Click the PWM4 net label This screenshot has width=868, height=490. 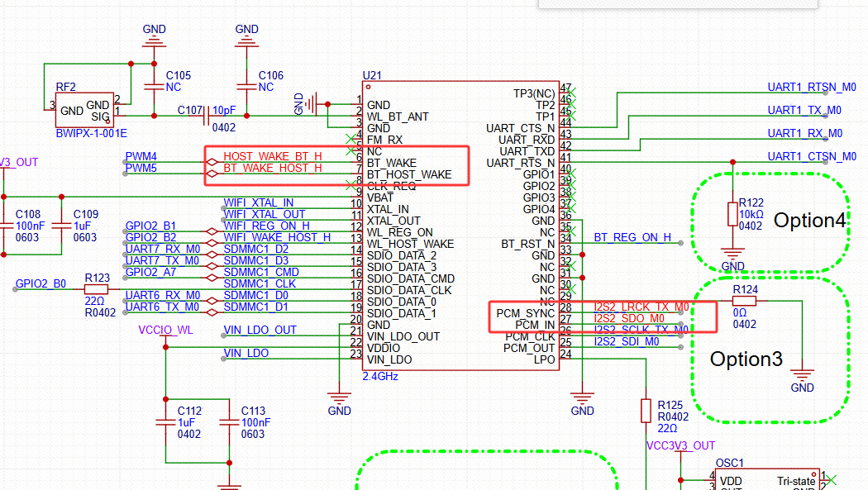pos(141,156)
